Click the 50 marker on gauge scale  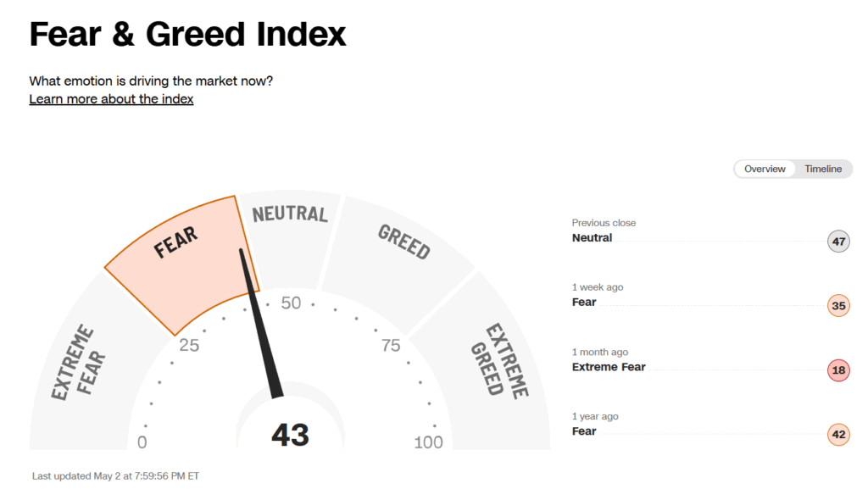click(x=291, y=303)
